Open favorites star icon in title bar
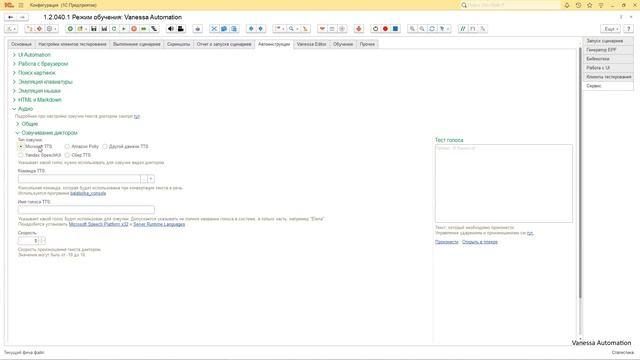Image resolution: width=640 pixels, height=360 pixels. (x=589, y=5)
